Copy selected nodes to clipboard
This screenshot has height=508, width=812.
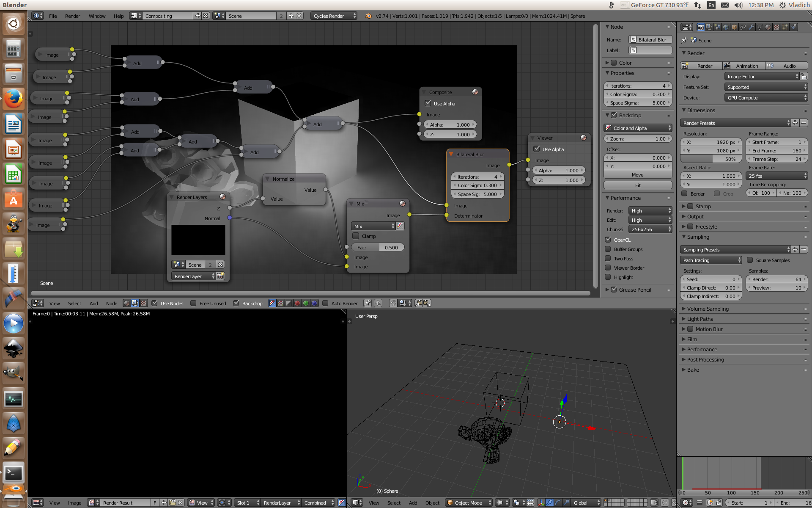419,303
